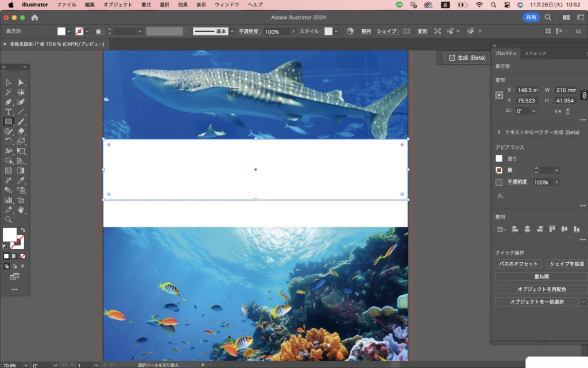Screen dimensions: 588x368
Task: Choose the Eraser tool
Action: (x=21, y=131)
